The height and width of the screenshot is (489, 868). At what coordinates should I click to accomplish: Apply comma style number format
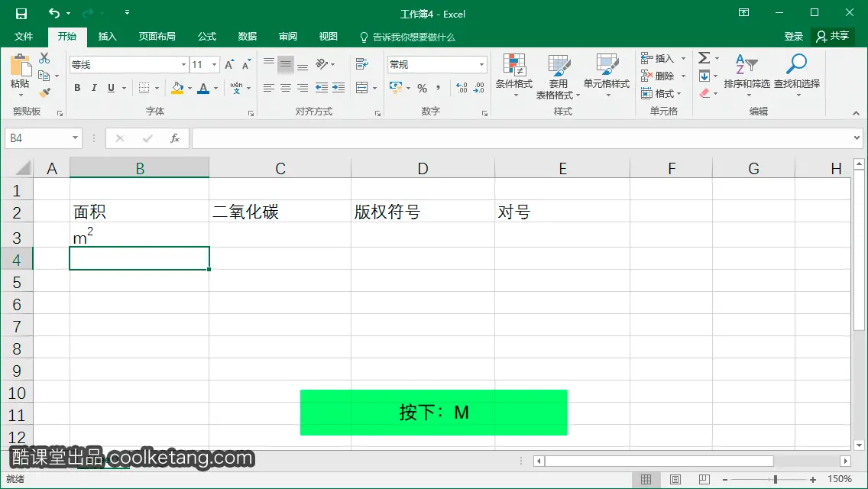[x=439, y=88]
